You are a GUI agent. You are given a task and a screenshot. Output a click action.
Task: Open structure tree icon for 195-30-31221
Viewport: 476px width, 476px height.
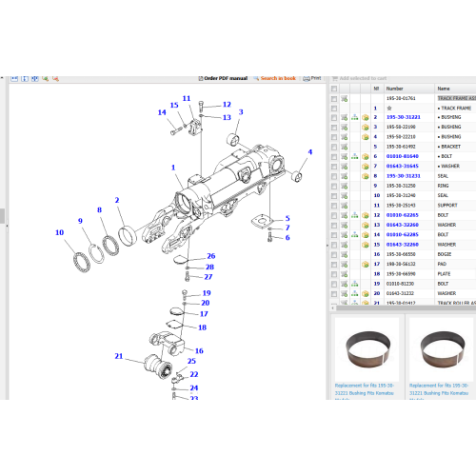pos(355,118)
